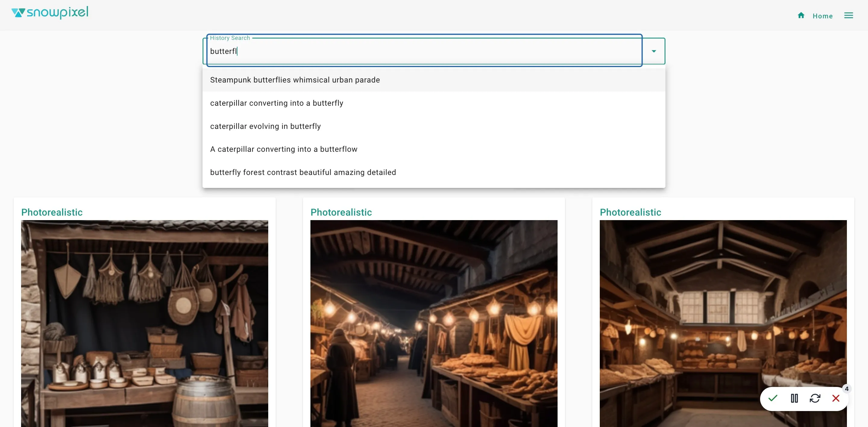This screenshot has height=427, width=868.
Task: Click the Home link text
Action: click(x=822, y=16)
